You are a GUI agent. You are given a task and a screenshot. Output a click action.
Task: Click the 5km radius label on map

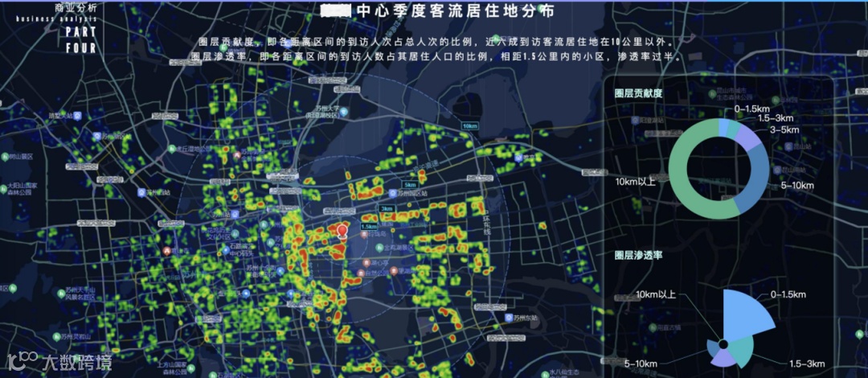410,184
